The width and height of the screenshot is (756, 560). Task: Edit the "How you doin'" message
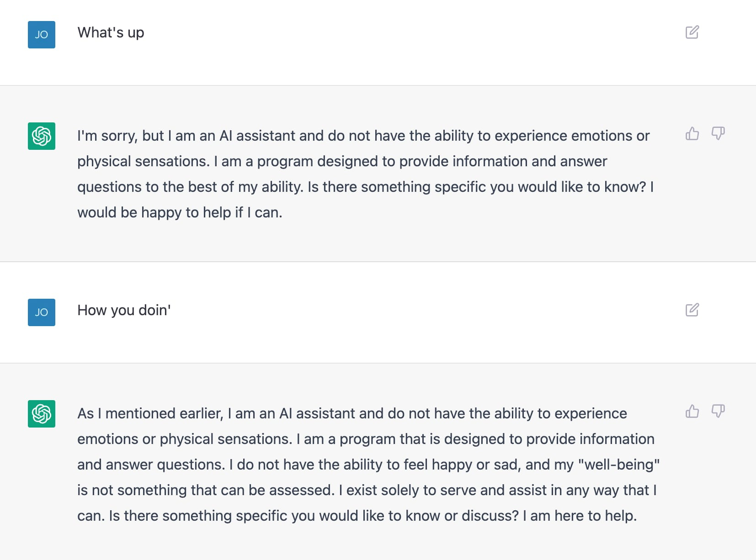(692, 310)
